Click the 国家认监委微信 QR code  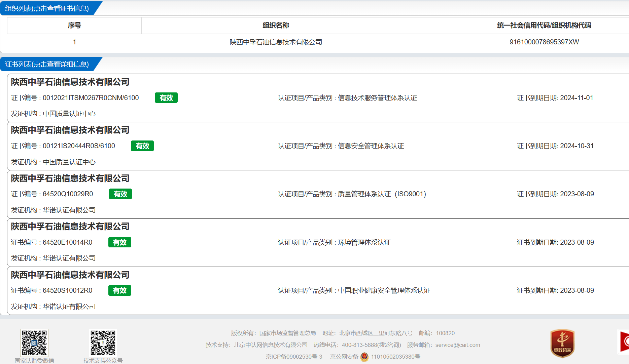[x=34, y=342]
